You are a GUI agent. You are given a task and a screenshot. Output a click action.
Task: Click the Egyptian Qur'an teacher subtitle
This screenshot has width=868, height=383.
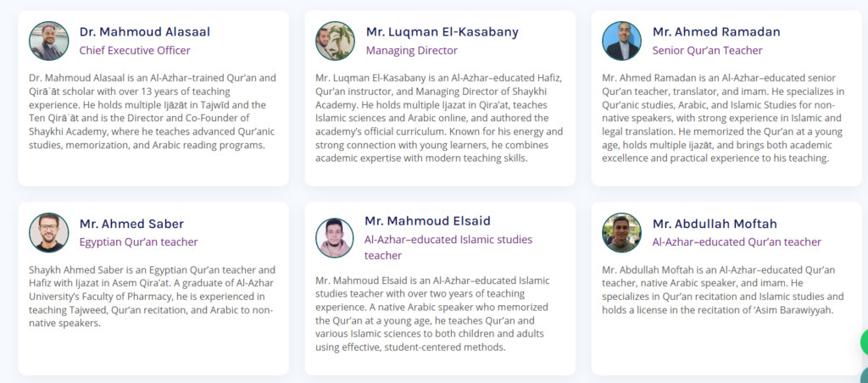(138, 242)
